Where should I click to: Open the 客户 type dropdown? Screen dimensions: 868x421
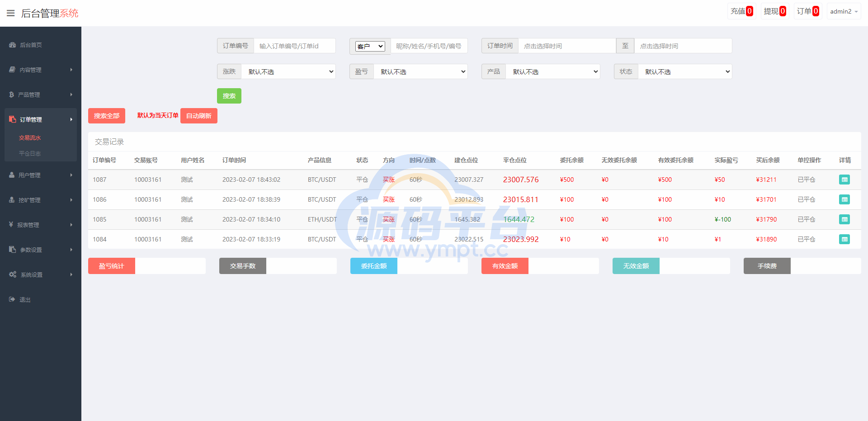[x=370, y=46]
